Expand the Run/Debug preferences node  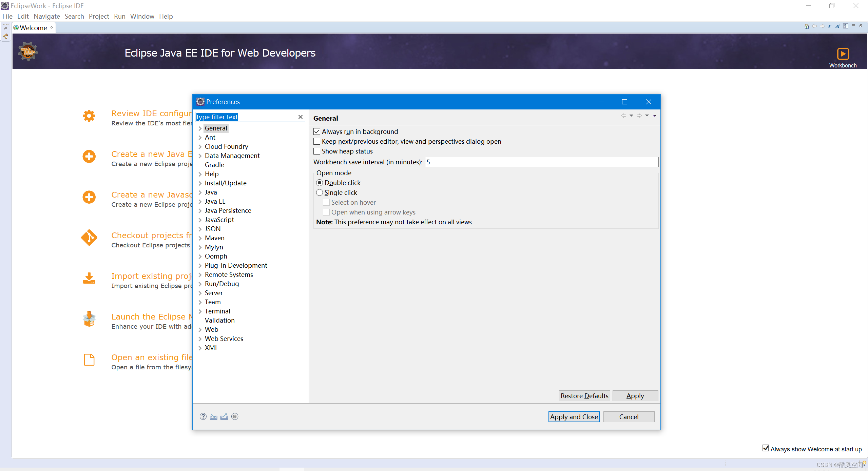(200, 284)
